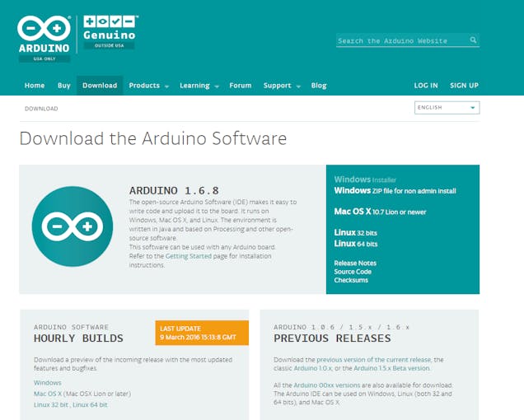
Task: Click the hourly builds Linux 64 bit link
Action: [x=90, y=404]
